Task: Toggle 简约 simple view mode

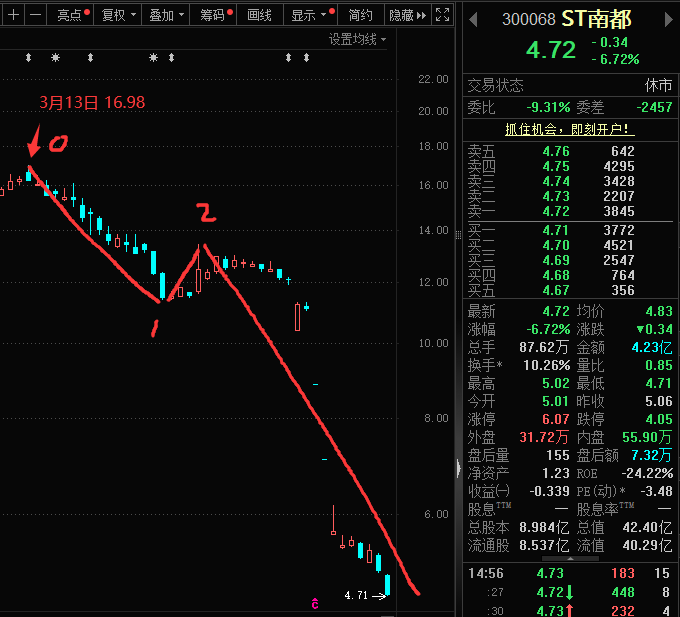Action: [x=360, y=15]
